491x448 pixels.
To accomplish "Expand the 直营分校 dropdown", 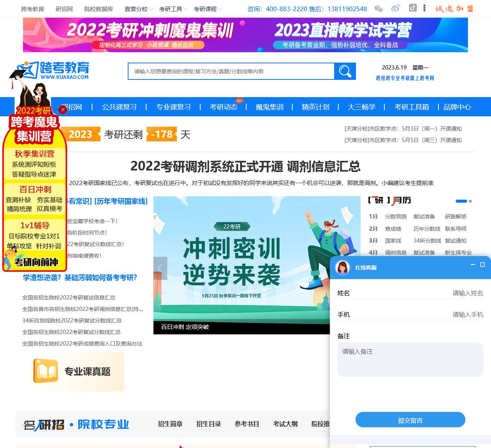I will (139, 9).
